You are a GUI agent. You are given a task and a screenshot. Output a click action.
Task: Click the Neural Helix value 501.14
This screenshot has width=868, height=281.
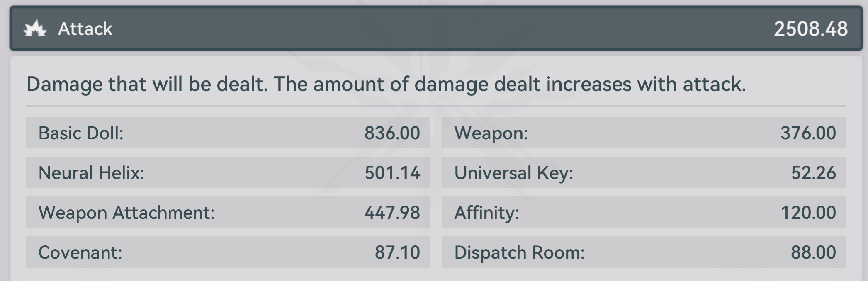point(392,173)
